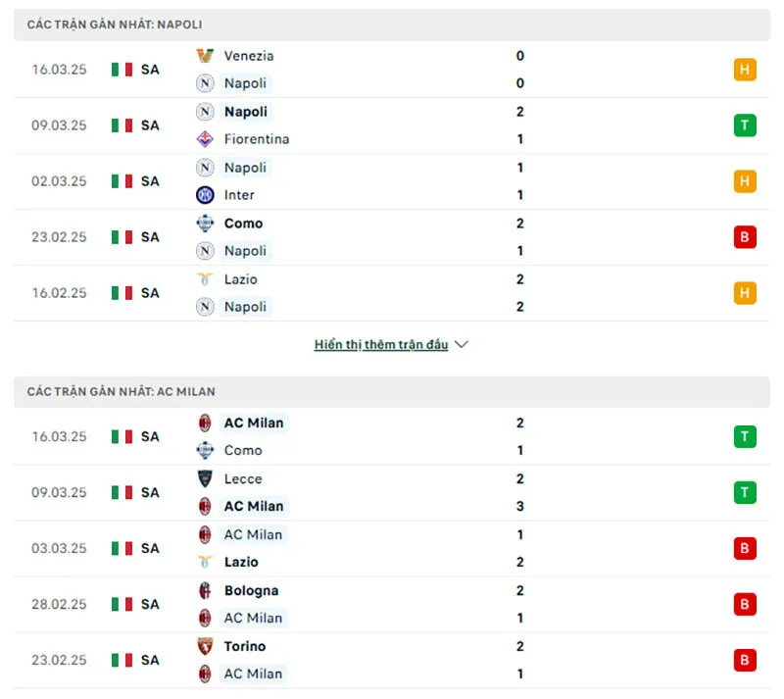Select the Venezia club crest icon
784x699 pixels.
coord(207,56)
